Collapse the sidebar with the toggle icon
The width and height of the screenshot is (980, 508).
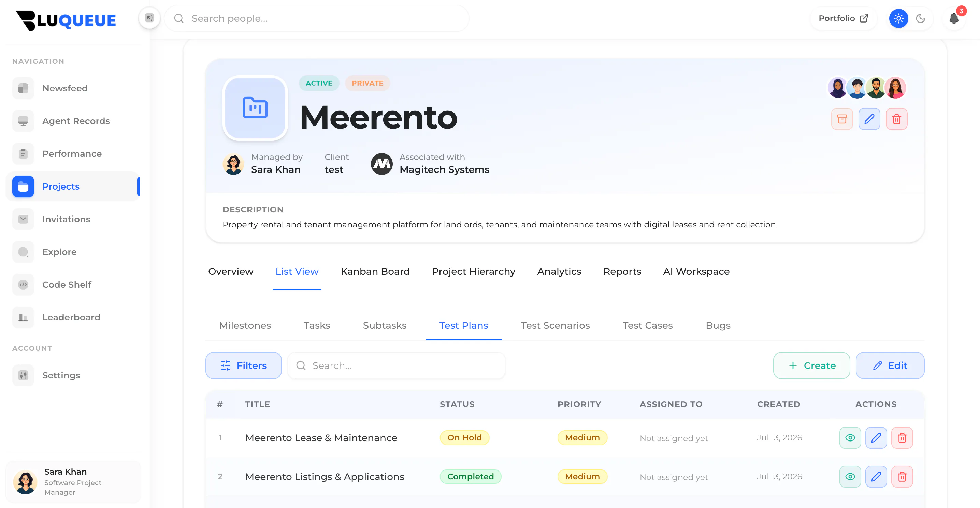tap(149, 18)
